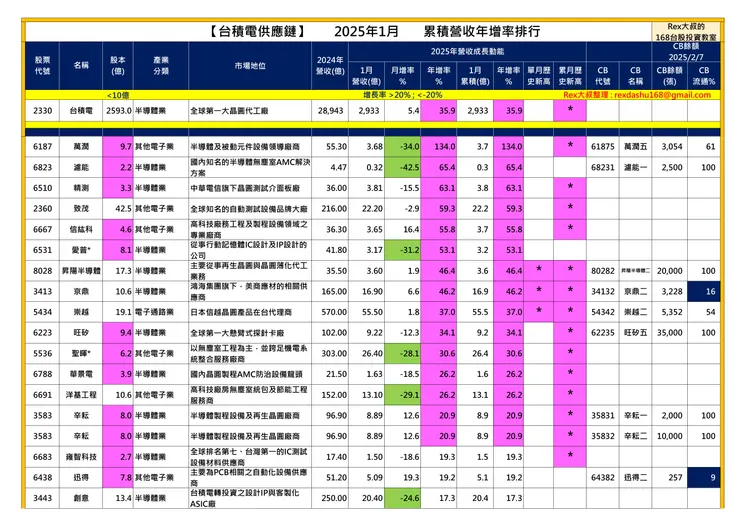Click the green -24.6 monthly growth cell
Viewport: 740px width, 523px height.
coord(403,498)
